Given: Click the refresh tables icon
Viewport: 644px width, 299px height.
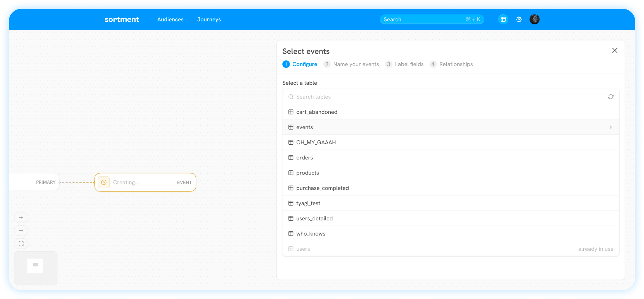Looking at the screenshot, I should [x=610, y=97].
